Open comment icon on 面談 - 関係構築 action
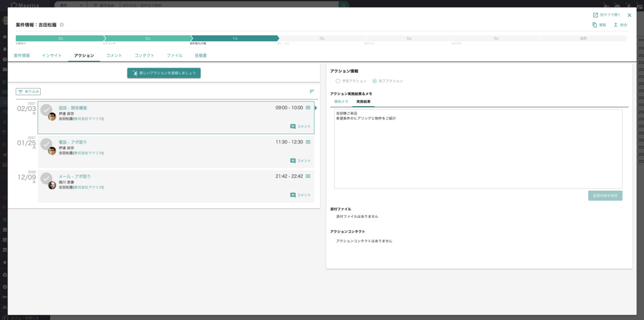This screenshot has width=644, height=320. click(293, 126)
